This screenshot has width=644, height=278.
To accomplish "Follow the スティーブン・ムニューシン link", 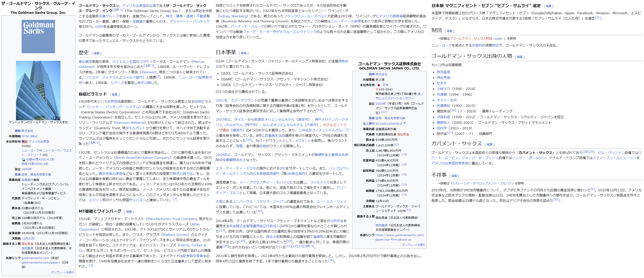I will pyautogui.click(x=614, y=158).
